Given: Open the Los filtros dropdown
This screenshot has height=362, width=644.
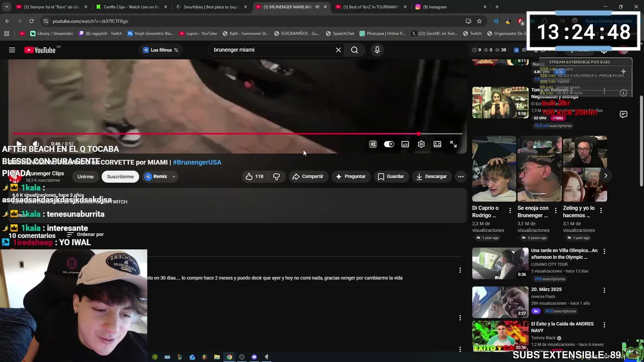Looking at the screenshot, I should point(160,50).
